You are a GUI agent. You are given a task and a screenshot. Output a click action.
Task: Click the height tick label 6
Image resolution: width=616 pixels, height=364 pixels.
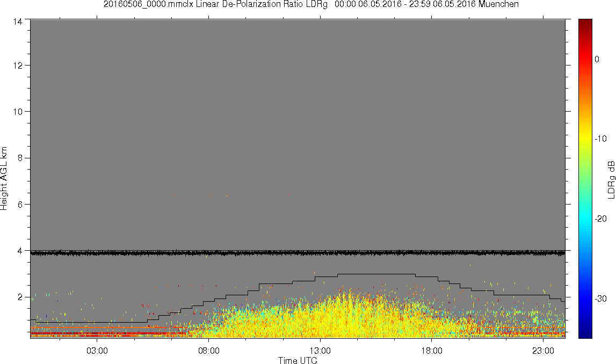[x=20, y=204]
